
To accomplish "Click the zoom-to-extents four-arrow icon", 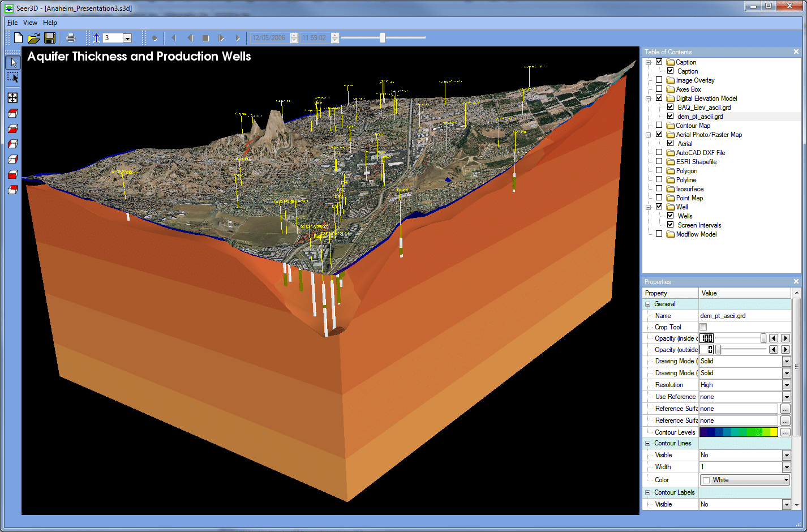I will (x=12, y=98).
